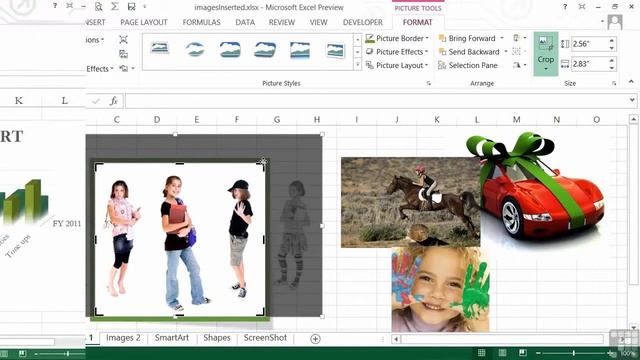Open the Crop dropdown arrow
Image resolution: width=640 pixels, height=360 pixels.
pyautogui.click(x=546, y=69)
